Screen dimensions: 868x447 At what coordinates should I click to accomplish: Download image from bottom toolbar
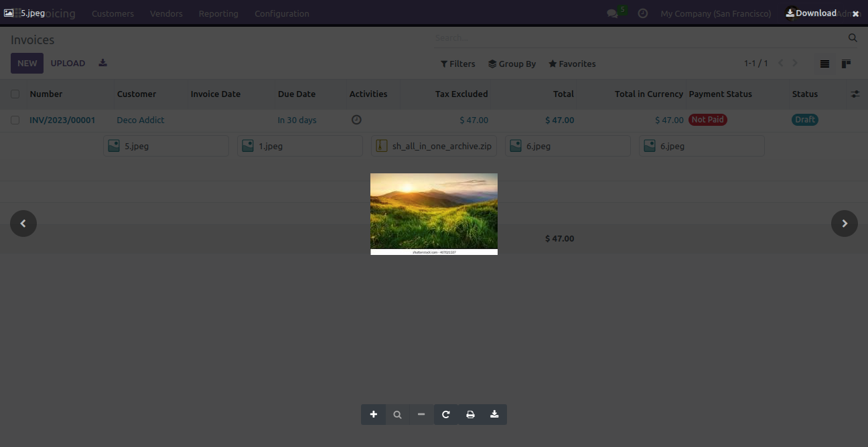(494, 414)
